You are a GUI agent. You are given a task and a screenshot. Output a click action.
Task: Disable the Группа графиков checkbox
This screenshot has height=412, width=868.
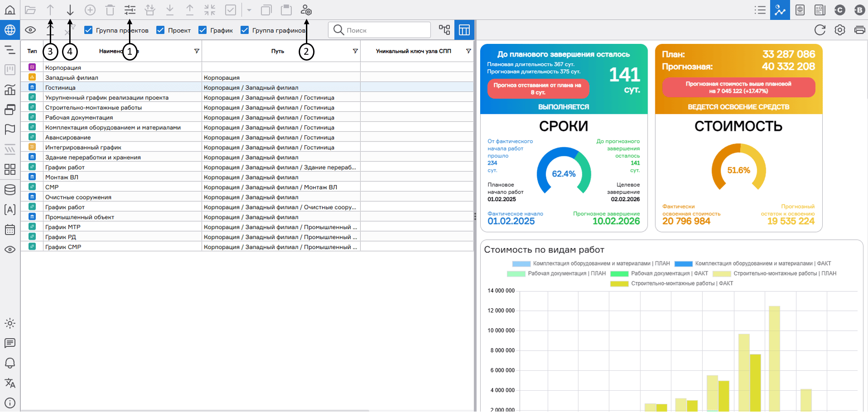click(245, 30)
